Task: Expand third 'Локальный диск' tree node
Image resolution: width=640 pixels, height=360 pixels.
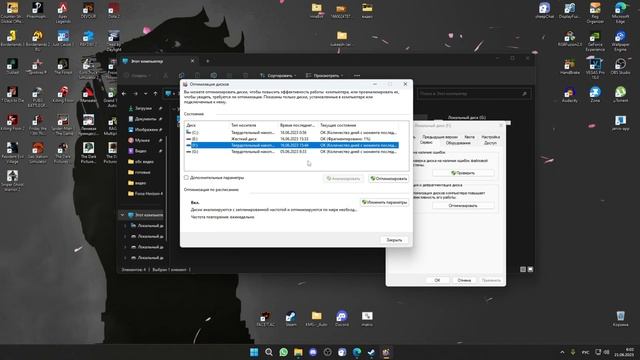Action: pyautogui.click(x=125, y=247)
